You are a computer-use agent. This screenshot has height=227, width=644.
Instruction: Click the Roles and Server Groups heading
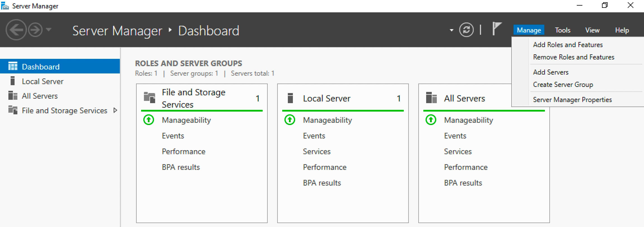188,63
